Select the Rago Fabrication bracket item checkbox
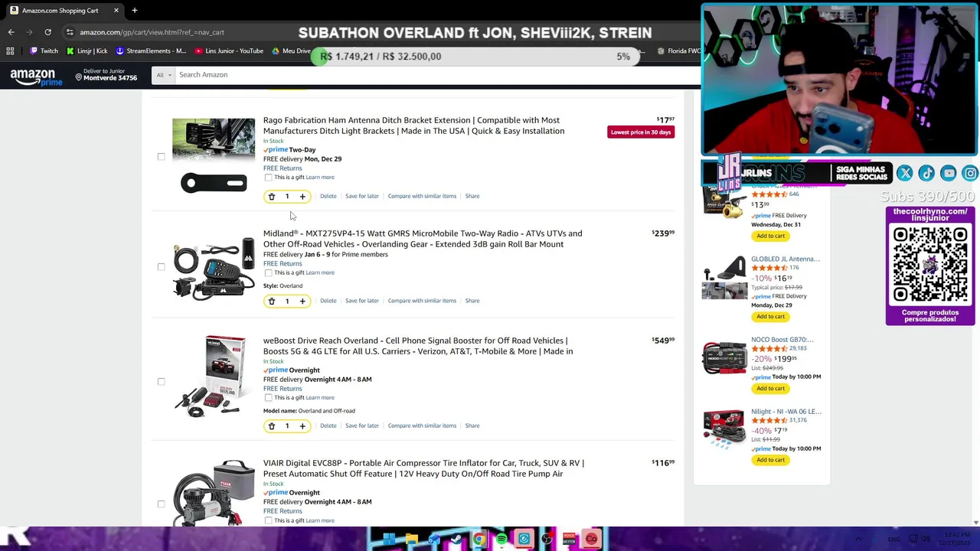Image resolution: width=980 pixels, height=551 pixels. (161, 157)
